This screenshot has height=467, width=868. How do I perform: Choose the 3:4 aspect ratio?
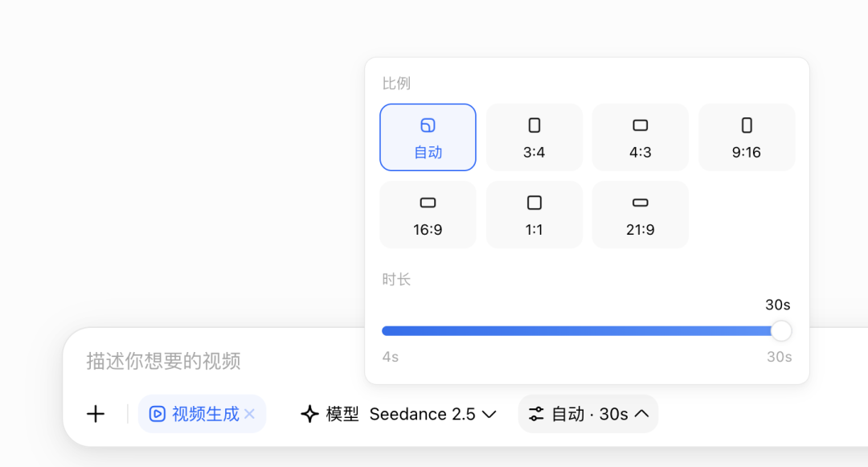coord(534,137)
